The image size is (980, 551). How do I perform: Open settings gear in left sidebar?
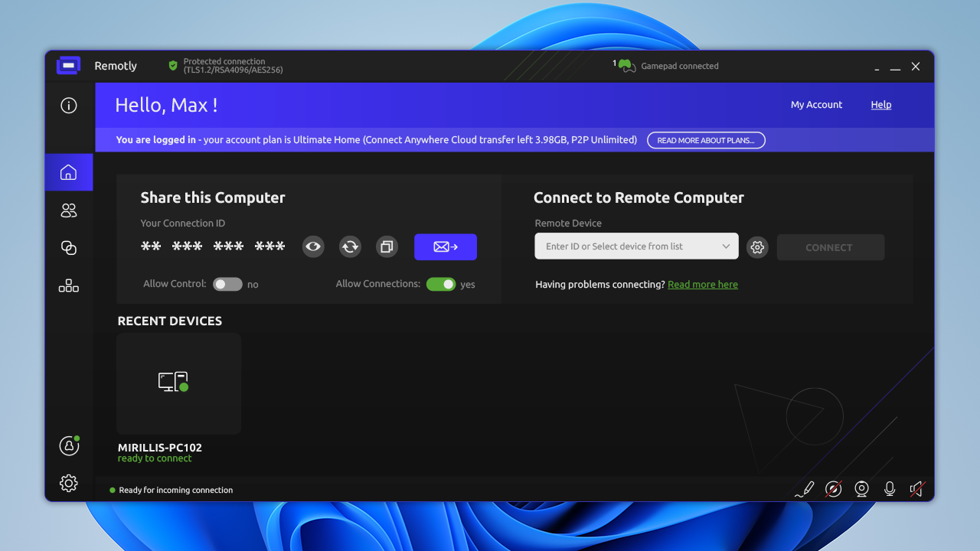pyautogui.click(x=69, y=483)
